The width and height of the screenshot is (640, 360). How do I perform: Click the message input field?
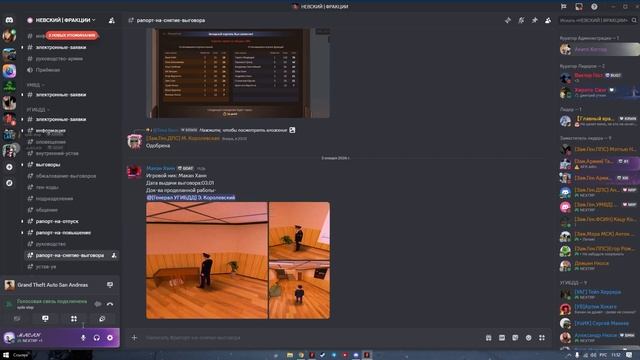(310, 338)
